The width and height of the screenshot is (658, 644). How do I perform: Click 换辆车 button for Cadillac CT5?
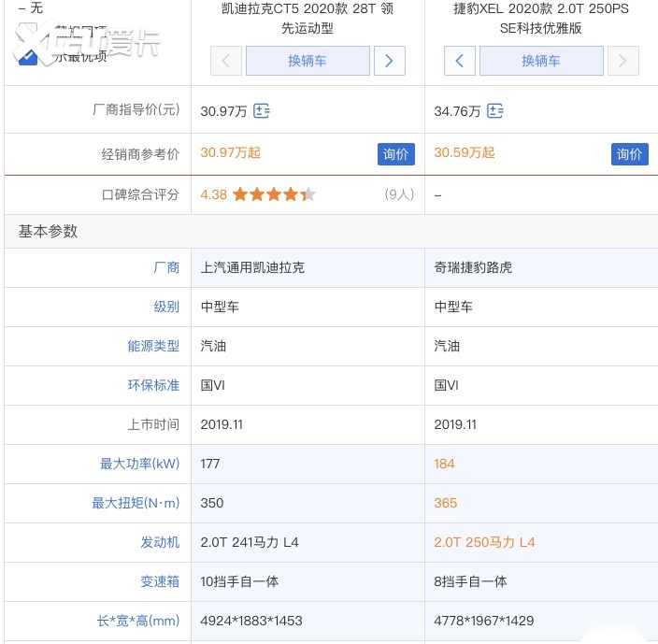308,61
